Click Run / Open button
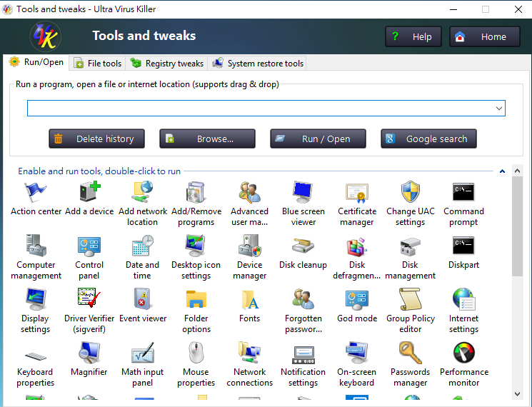Image resolution: width=532 pixels, height=407 pixels. pos(318,139)
